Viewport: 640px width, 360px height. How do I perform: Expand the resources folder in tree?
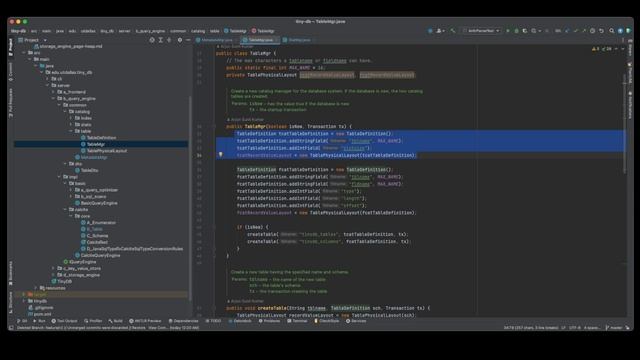pyautogui.click(x=36, y=288)
